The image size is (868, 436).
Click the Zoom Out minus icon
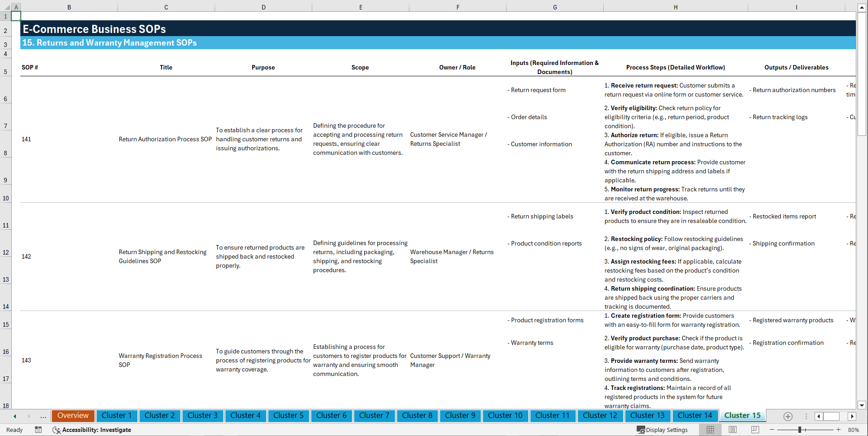coord(772,430)
